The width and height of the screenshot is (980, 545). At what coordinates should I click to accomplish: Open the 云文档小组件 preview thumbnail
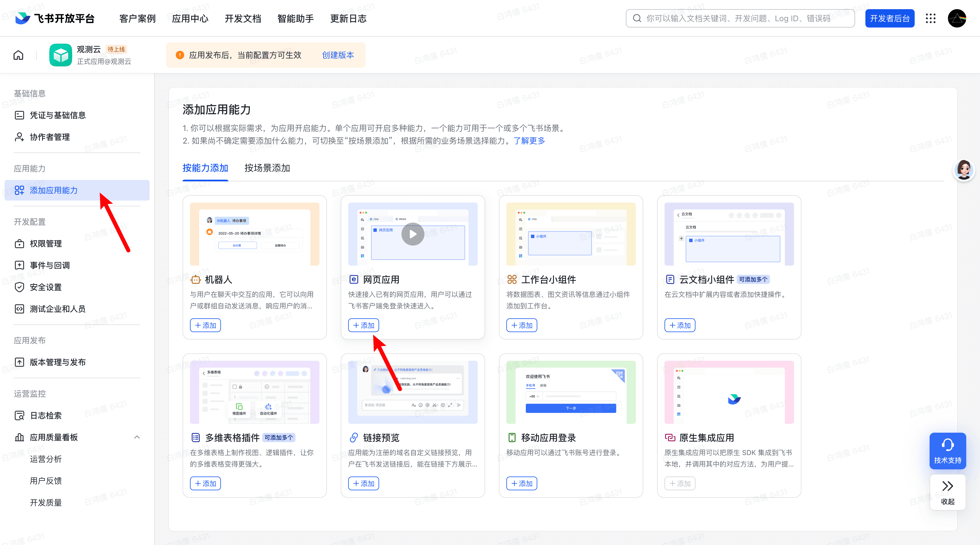729,234
